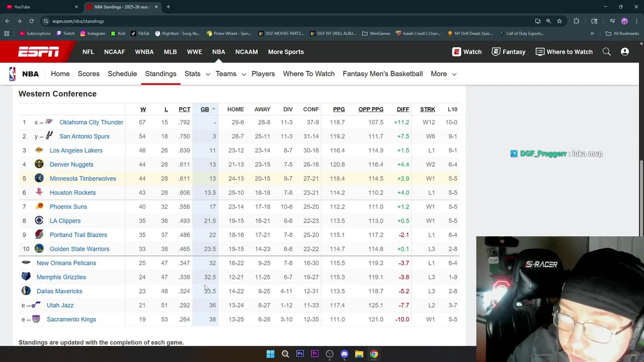Reload the page with the refresh icon
Viewport: 644px width, 362px height.
(x=31, y=21)
